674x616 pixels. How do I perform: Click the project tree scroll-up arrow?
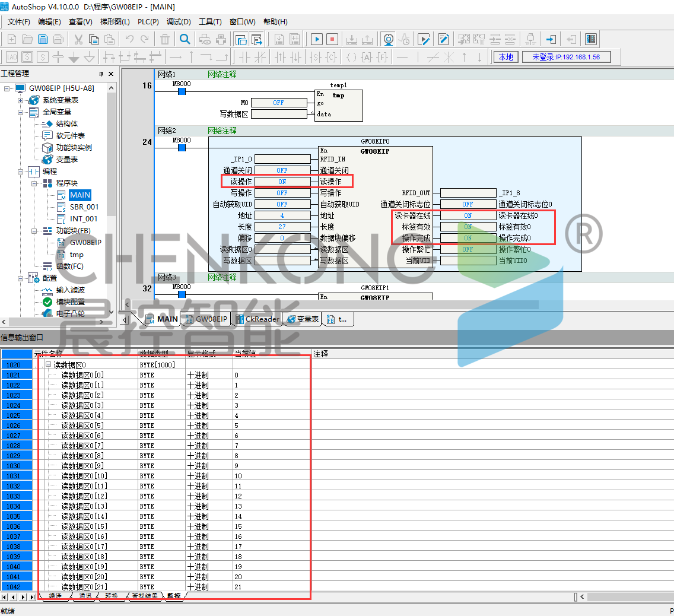pos(112,88)
